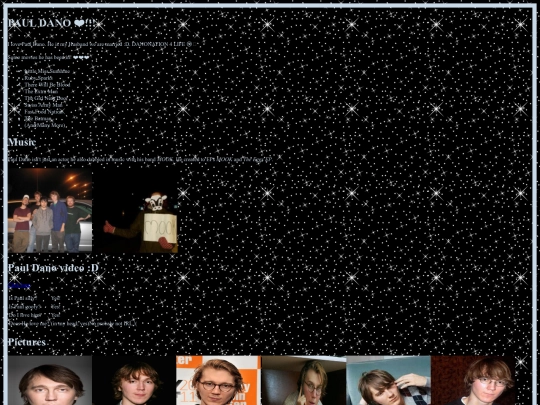Viewport: 540px width, 405px height.
Task: Click the PAUL DANO page heading
Action: click(52, 23)
